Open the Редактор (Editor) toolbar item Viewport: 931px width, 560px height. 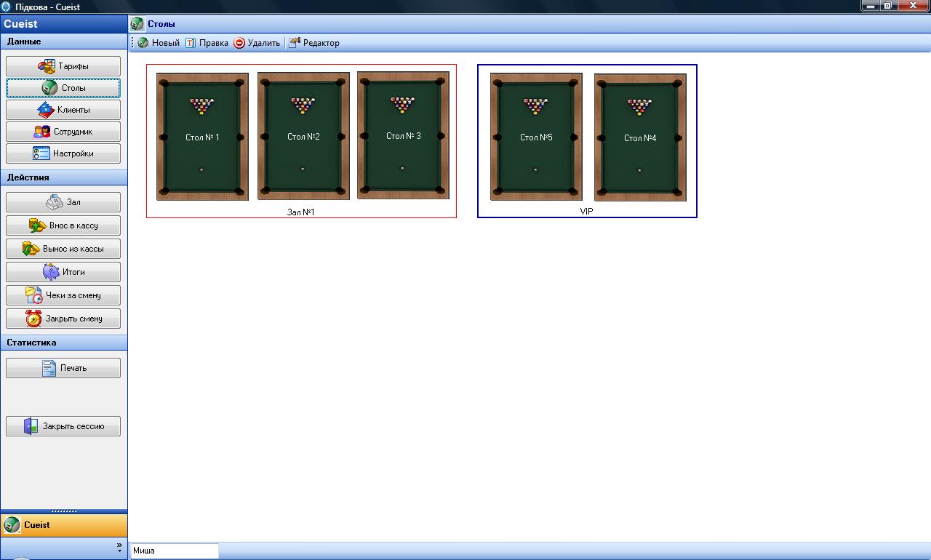click(x=314, y=43)
